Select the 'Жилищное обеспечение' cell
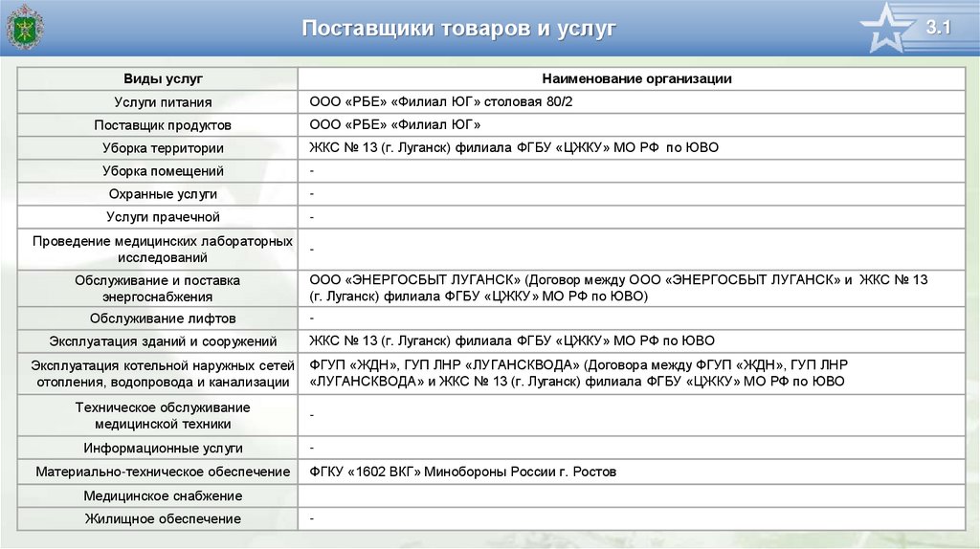Image resolution: width=980 pixels, height=549 pixels. click(x=158, y=519)
